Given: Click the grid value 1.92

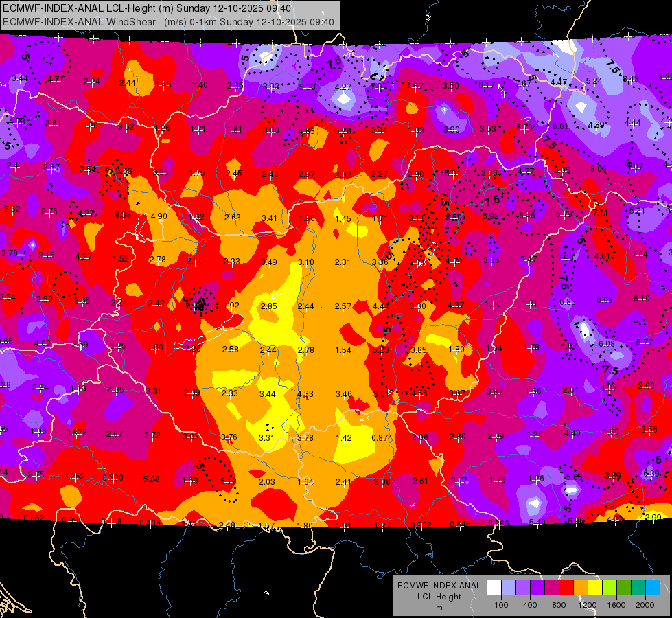Looking at the screenshot, I should tap(231, 306).
